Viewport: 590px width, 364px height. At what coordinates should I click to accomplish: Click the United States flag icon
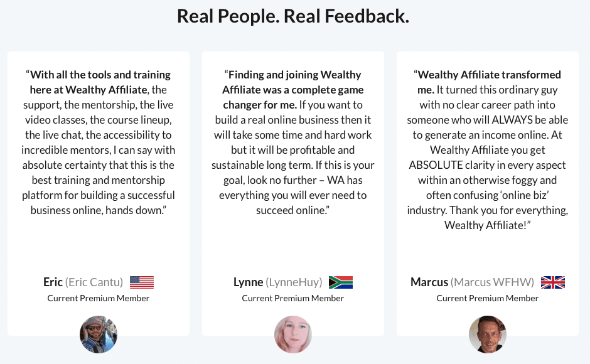pyautogui.click(x=142, y=282)
